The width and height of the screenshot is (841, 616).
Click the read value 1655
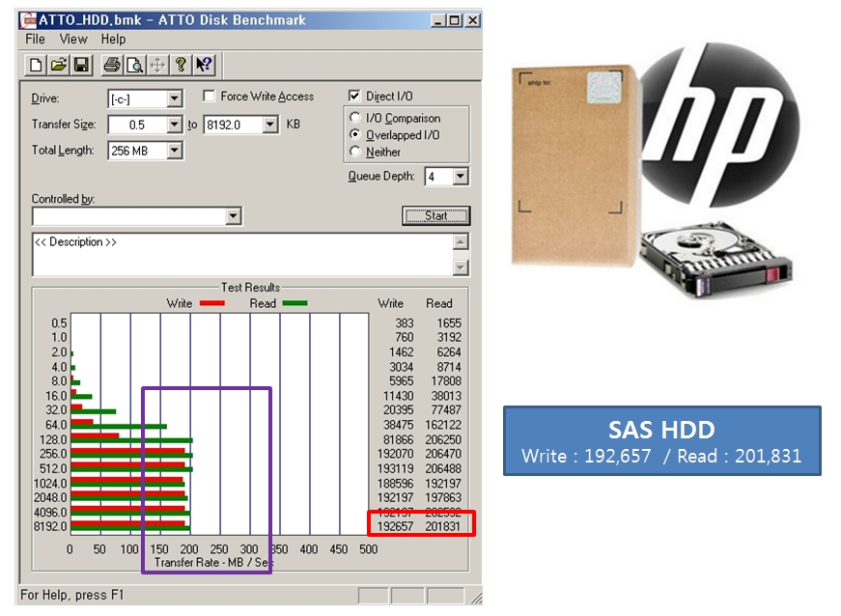pyautogui.click(x=449, y=322)
